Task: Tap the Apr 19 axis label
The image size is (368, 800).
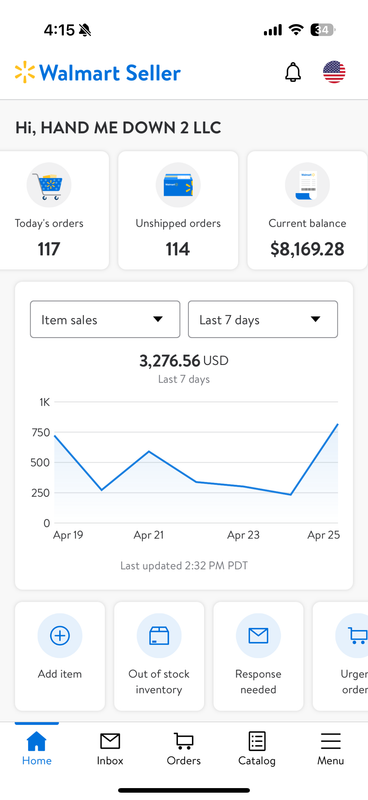Action: click(x=68, y=535)
